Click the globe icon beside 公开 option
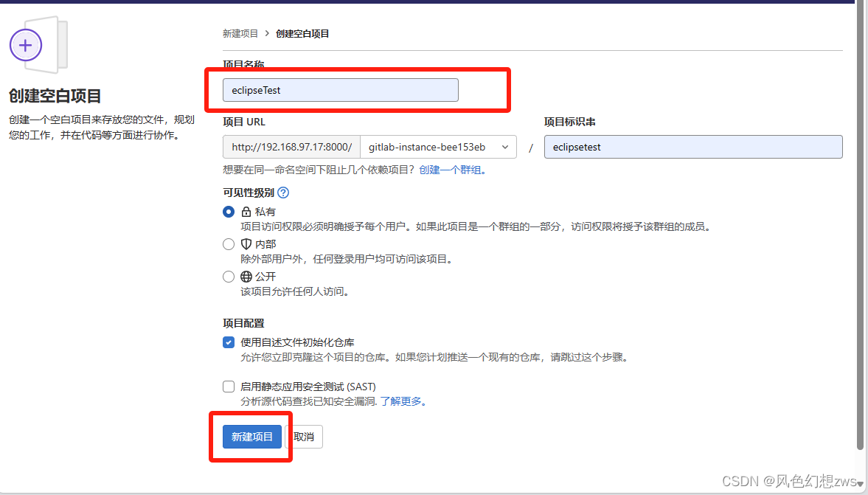 point(246,276)
